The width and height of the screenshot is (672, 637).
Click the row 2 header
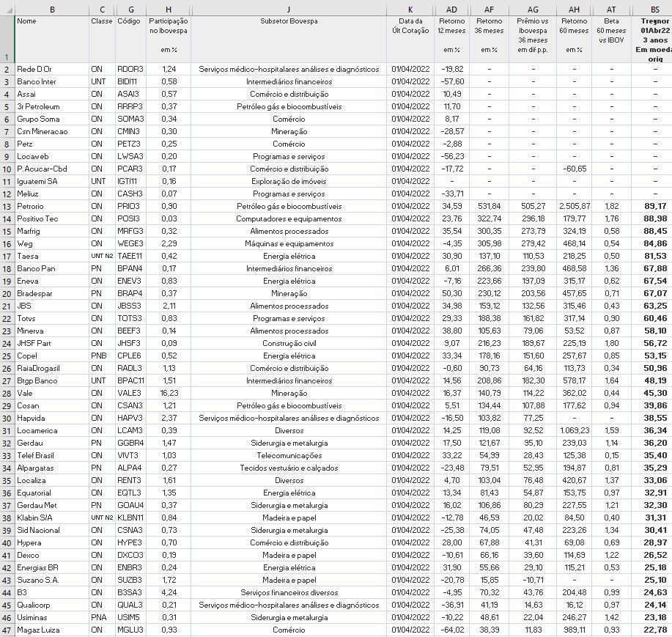click(x=7, y=69)
